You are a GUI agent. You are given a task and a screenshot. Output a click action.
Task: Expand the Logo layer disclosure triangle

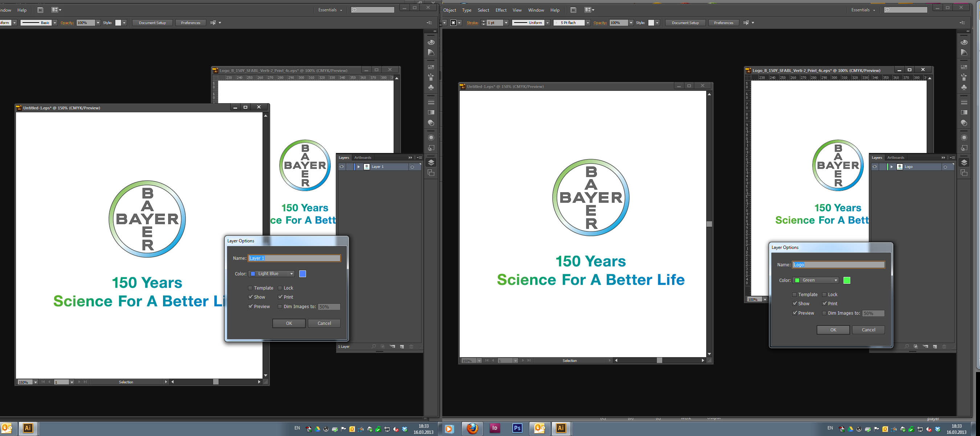[x=891, y=167]
